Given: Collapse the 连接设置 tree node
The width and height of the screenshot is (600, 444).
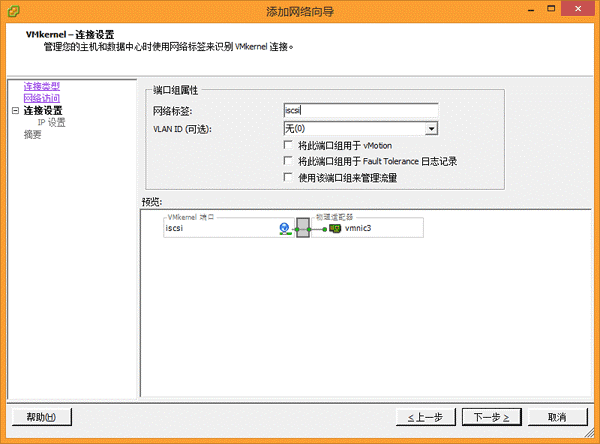Looking at the screenshot, I should pos(15,111).
